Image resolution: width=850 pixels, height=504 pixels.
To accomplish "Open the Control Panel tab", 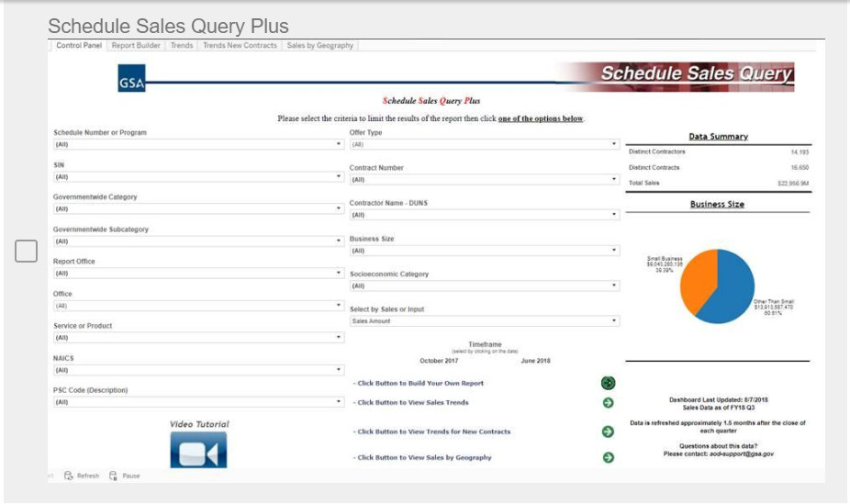I will click(x=79, y=46).
